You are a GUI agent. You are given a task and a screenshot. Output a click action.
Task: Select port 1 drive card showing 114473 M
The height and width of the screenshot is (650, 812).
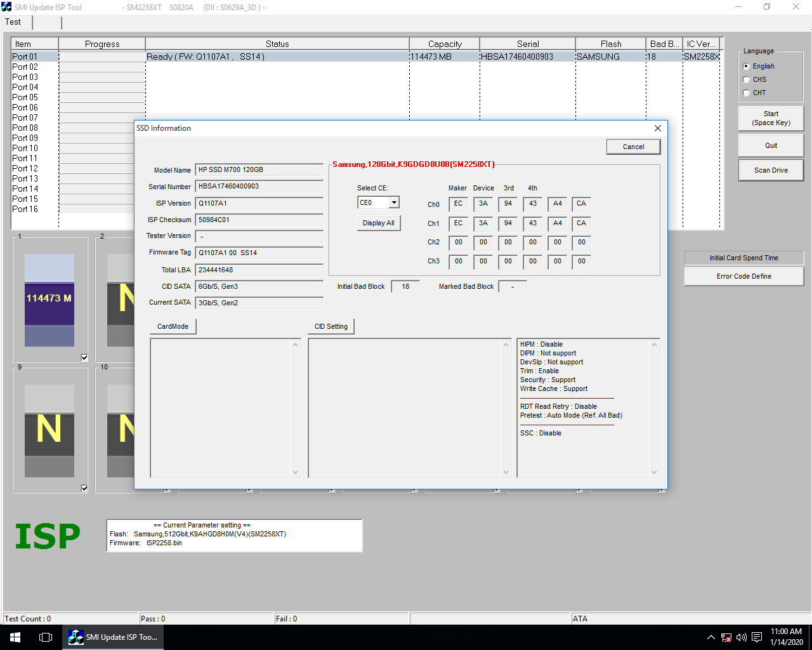[x=49, y=300]
